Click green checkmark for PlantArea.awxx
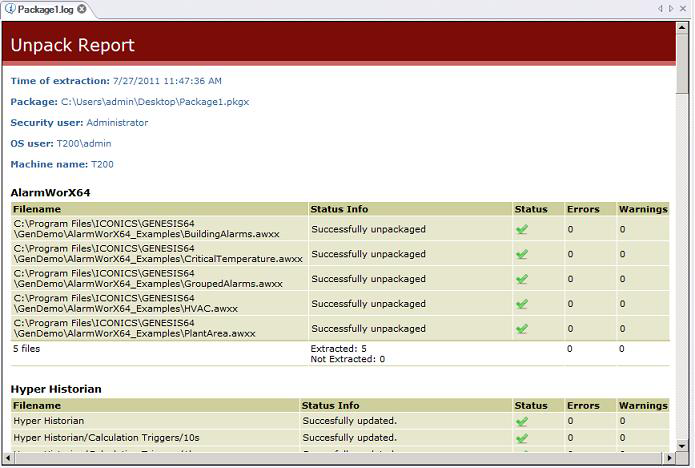Screen dimensions: 695x468 (x=522, y=329)
